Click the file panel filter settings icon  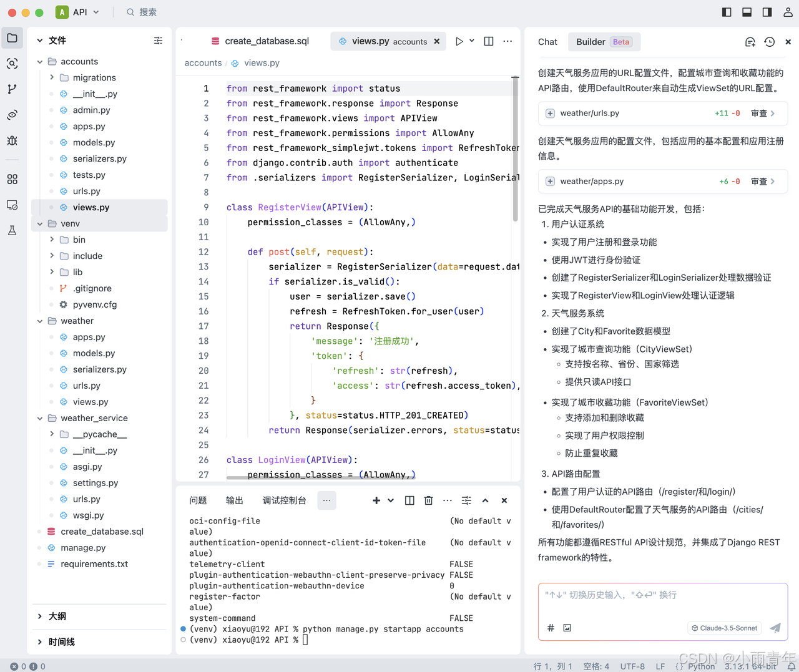[x=158, y=41]
